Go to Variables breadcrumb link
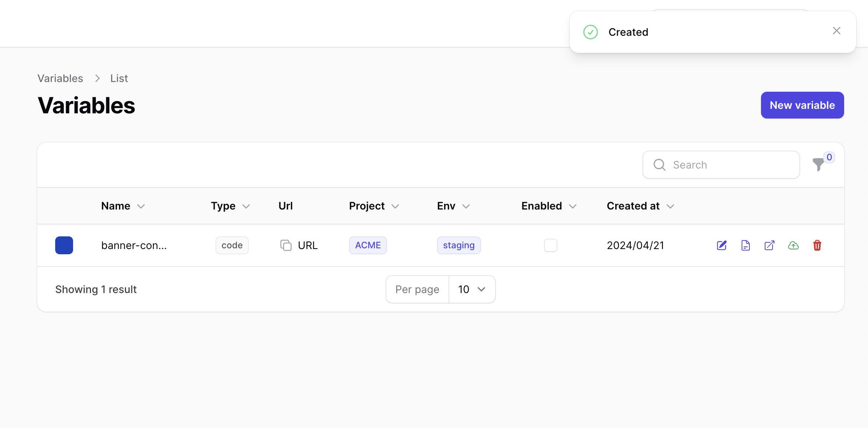Image resolution: width=868 pixels, height=428 pixels. coord(60,78)
